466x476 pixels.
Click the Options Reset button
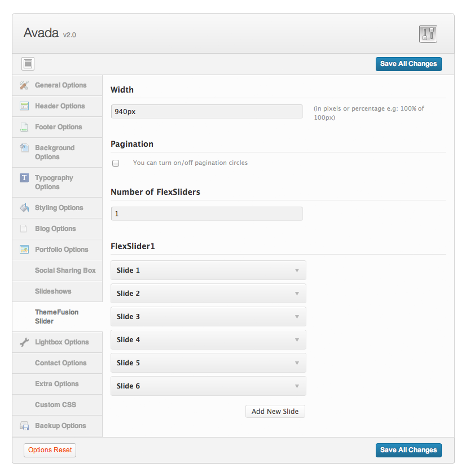50,450
